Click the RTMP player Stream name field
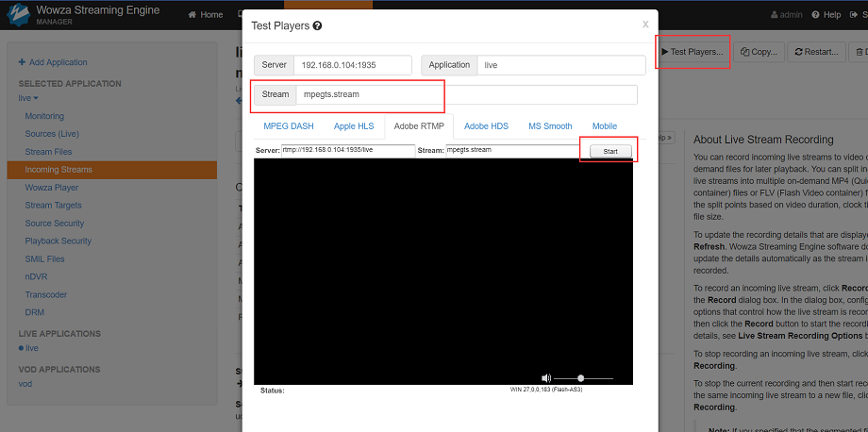868x432 pixels. 512,151
